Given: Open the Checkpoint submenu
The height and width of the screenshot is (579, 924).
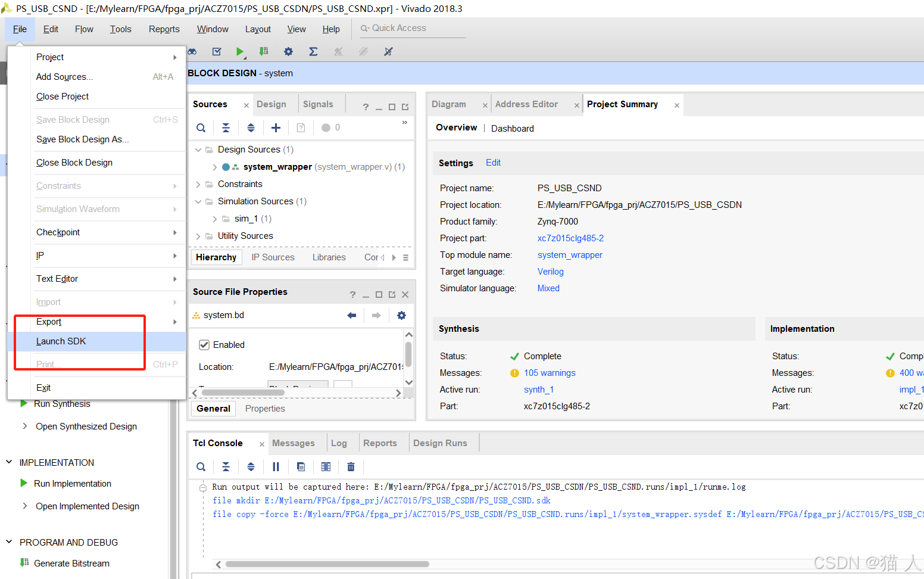Looking at the screenshot, I should coord(97,232).
